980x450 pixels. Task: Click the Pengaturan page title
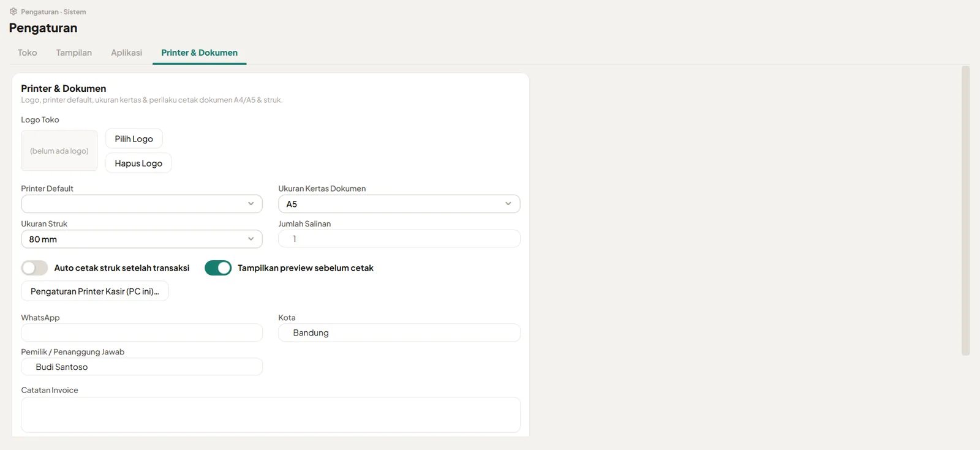tap(43, 28)
